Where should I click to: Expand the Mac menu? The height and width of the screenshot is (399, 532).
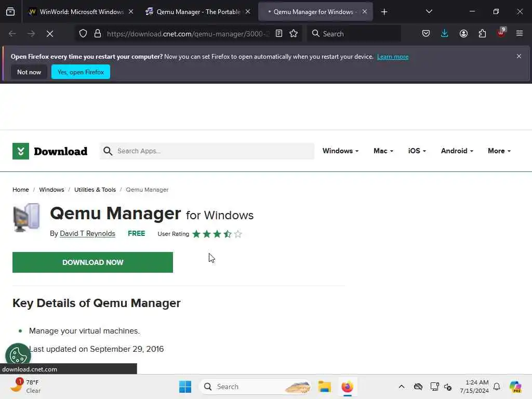(x=383, y=151)
